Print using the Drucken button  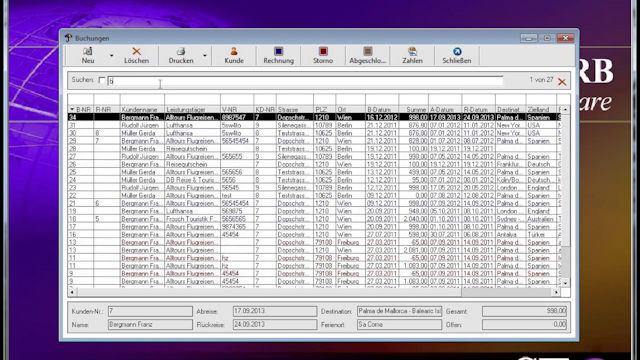(181, 56)
